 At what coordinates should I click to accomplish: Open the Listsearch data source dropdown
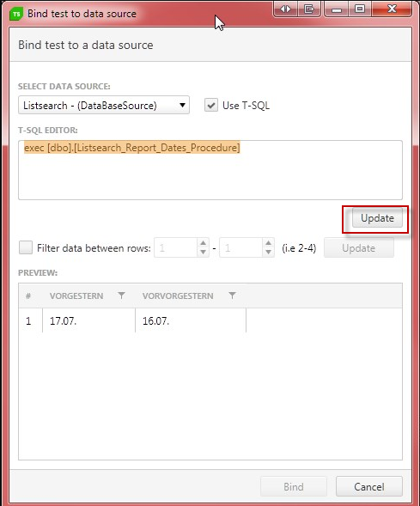point(104,105)
